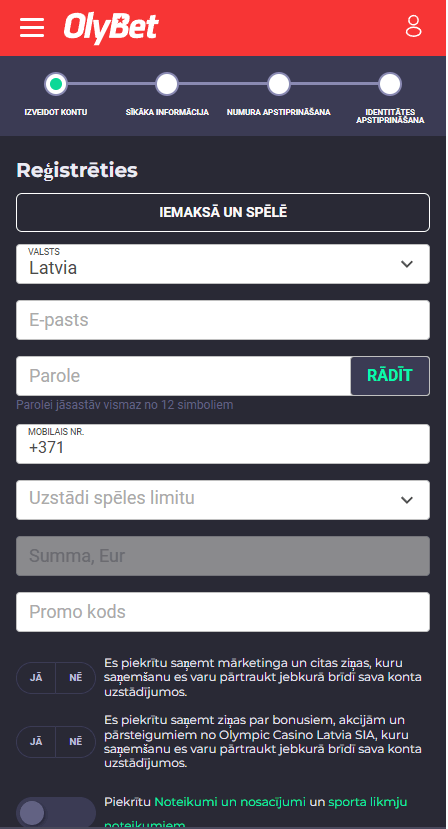Click the Iemaksā un spēlē button
The height and width of the screenshot is (829, 448).
[x=223, y=213]
